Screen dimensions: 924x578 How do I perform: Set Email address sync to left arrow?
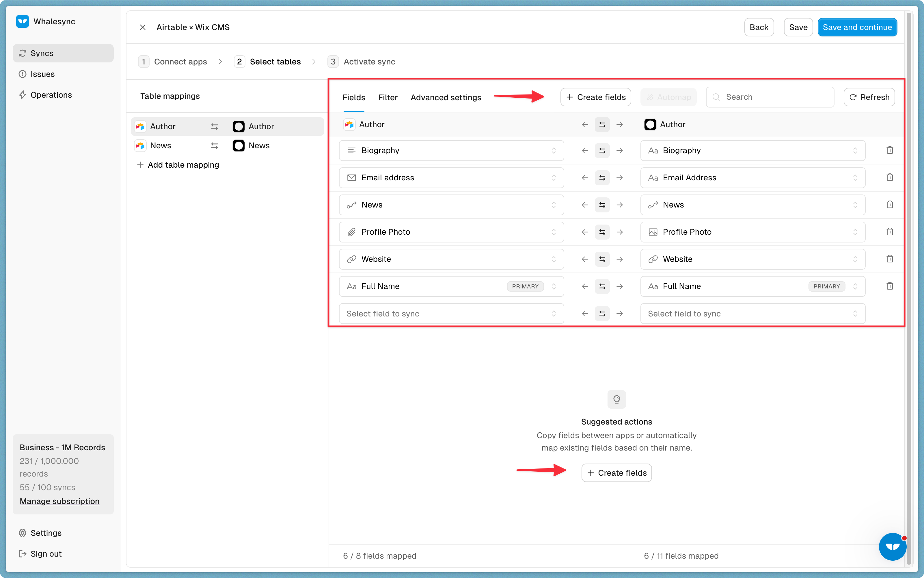point(584,178)
